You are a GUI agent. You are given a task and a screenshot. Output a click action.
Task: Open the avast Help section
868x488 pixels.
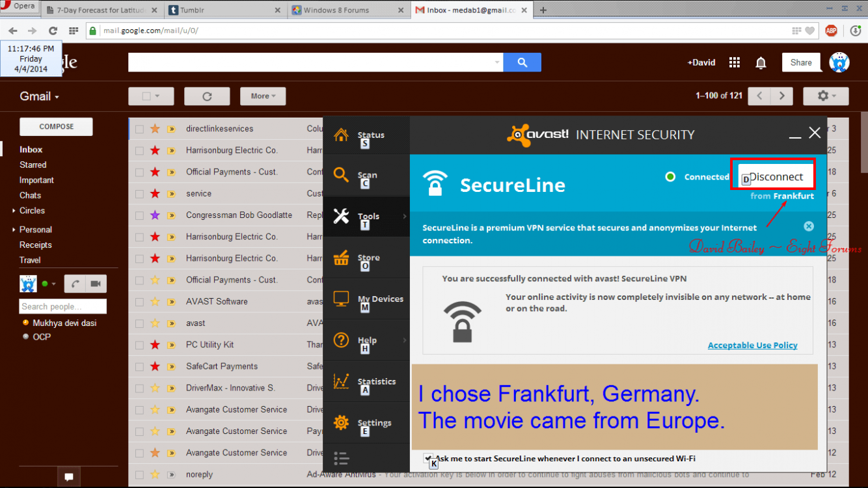tap(366, 340)
